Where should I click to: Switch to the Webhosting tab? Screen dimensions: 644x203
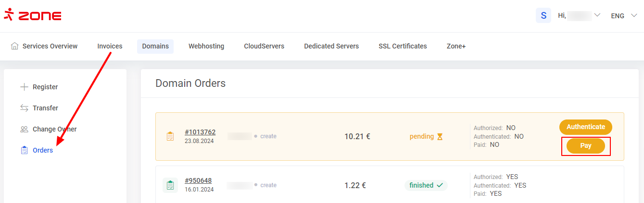pos(206,46)
